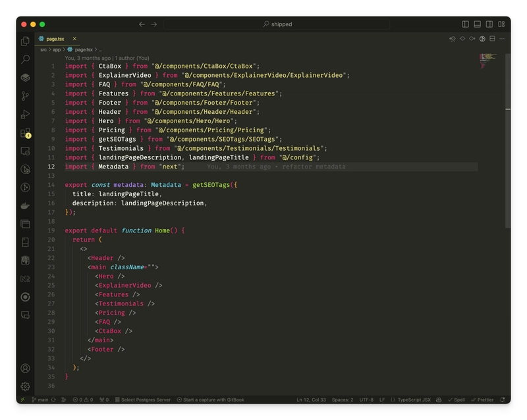Viewport: 527px width, 420px height.
Task: Click the Testimonials import name on line 10
Action: [x=121, y=148]
